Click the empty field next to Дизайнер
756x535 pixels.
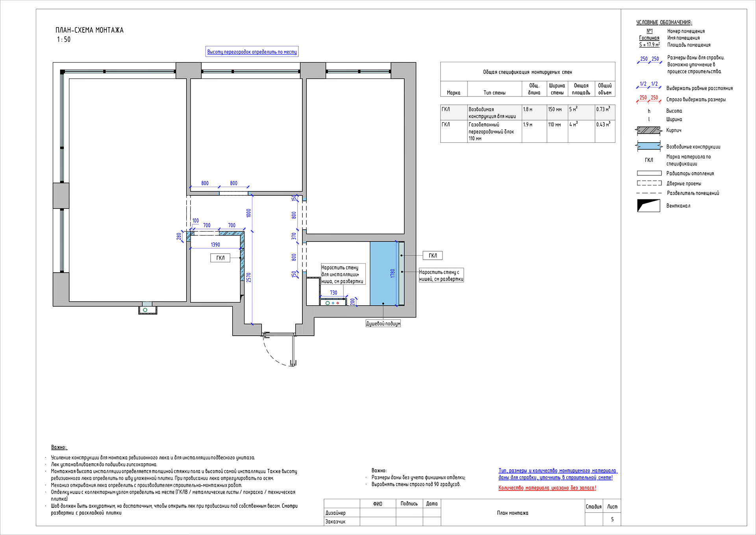377,513
